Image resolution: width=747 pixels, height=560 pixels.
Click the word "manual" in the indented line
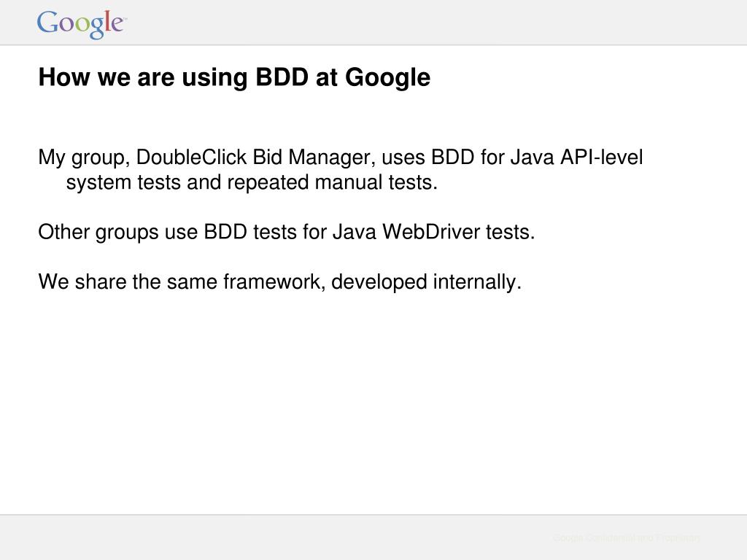tap(348, 182)
